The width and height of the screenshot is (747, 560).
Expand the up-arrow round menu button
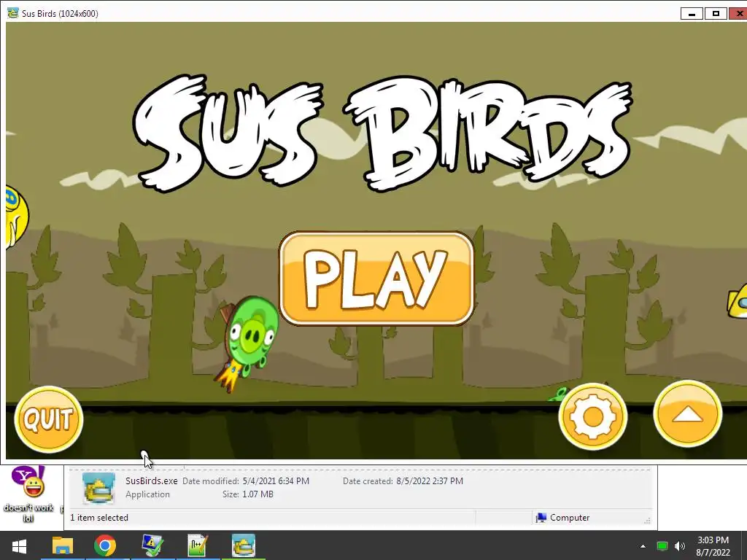point(687,415)
